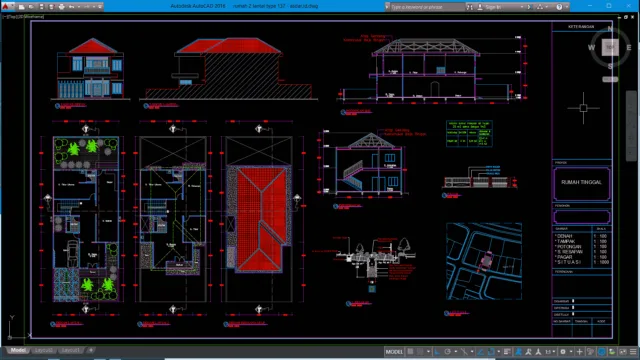Click the Quick Properties icon in status bar
Screen dimensions: 640x360
[x=590, y=351]
